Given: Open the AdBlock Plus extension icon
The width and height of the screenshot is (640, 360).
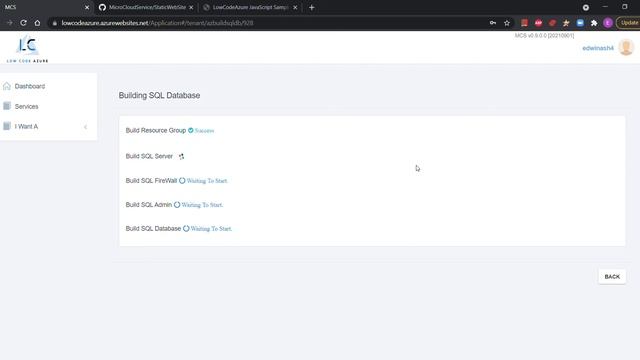Looking at the screenshot, I should click(x=538, y=23).
